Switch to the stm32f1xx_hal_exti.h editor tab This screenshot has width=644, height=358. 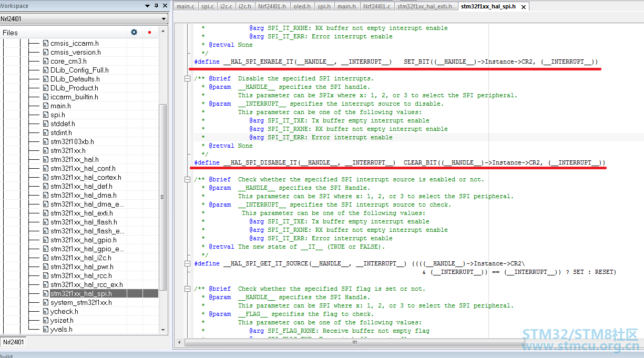click(x=425, y=6)
